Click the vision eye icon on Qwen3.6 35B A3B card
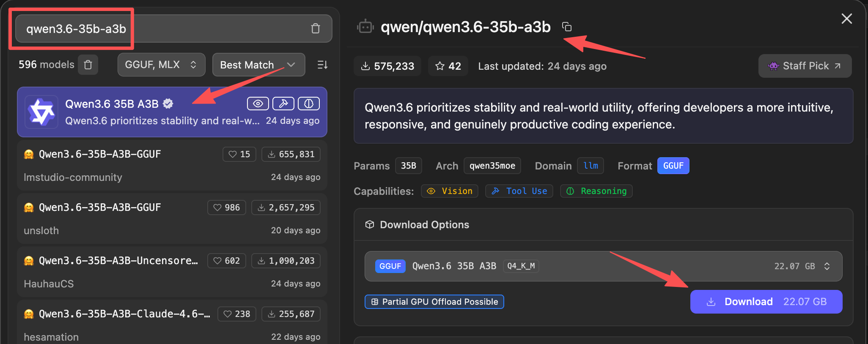Screen dimensions: 868x344 pos(258,104)
